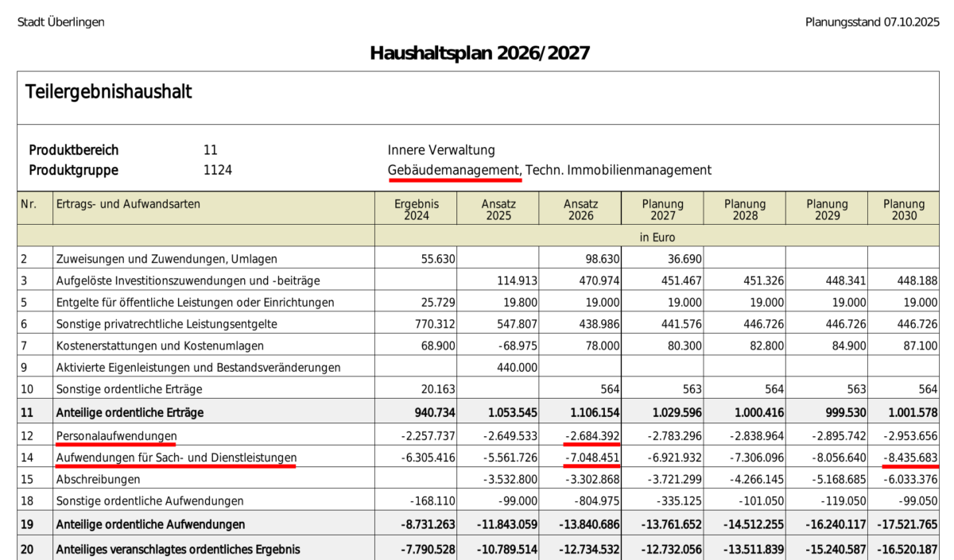Click the "Nr." column header
Image resolution: width=954 pixels, height=560 pixels.
29,204
